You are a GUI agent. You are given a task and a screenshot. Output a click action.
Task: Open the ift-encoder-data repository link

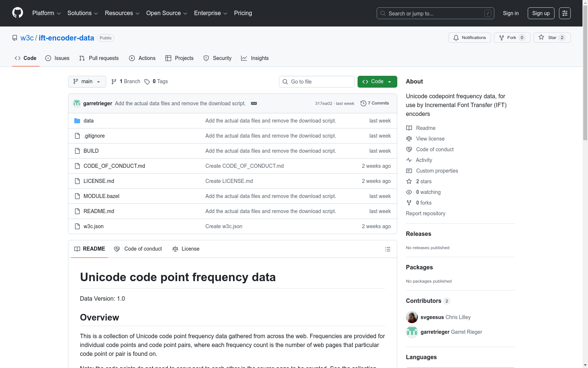[x=67, y=38]
